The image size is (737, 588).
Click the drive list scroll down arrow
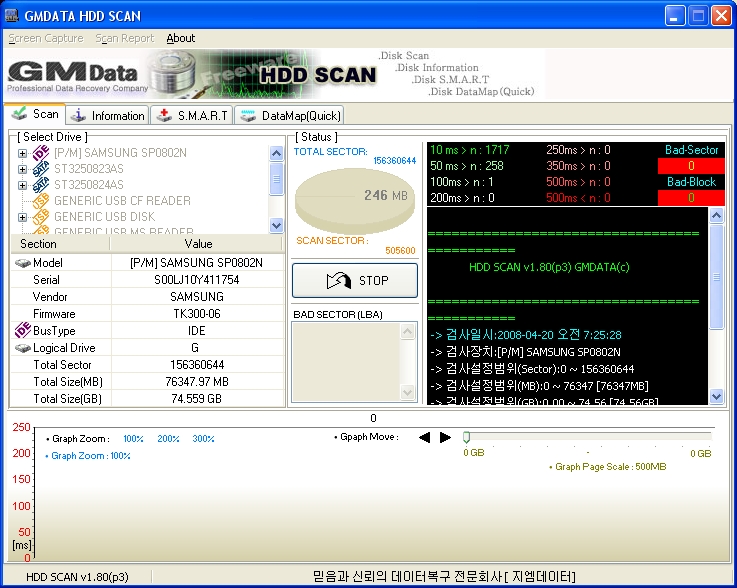point(276,226)
